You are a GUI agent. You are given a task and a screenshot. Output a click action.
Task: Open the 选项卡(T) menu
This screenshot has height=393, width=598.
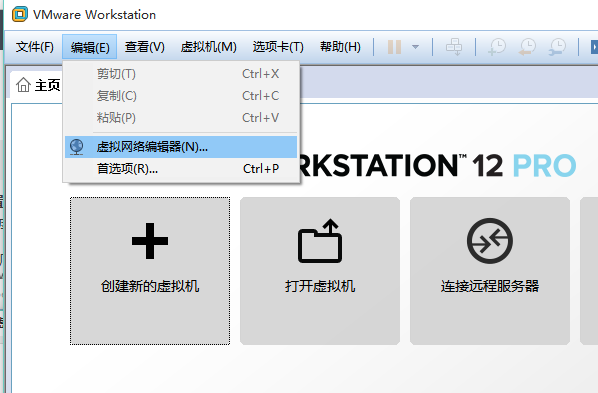click(278, 47)
